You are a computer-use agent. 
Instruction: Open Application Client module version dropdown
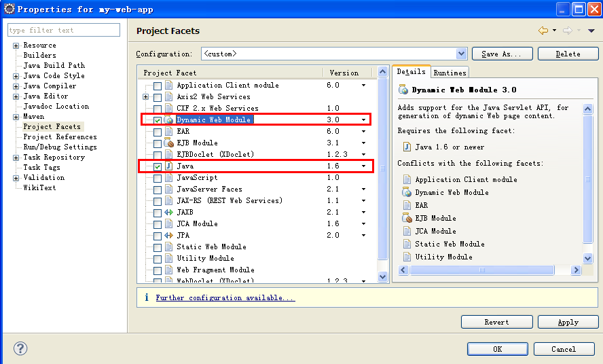363,86
